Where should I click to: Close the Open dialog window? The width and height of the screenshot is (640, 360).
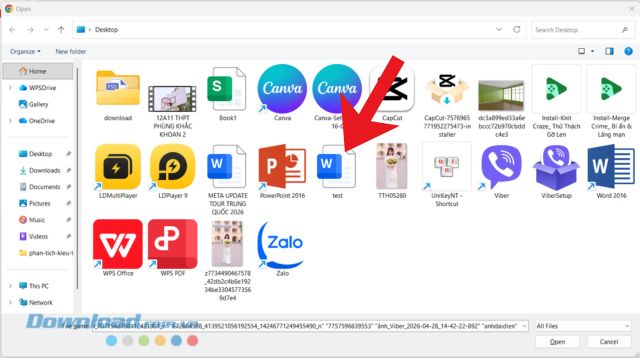point(632,9)
